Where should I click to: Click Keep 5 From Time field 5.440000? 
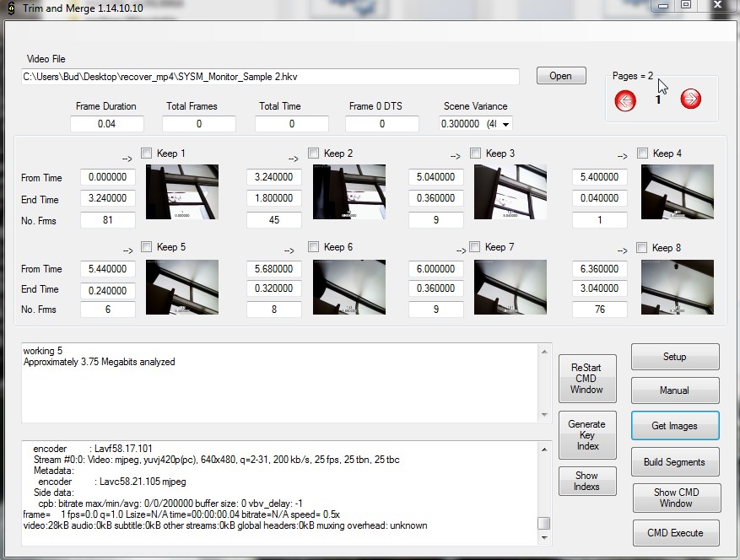pos(108,269)
